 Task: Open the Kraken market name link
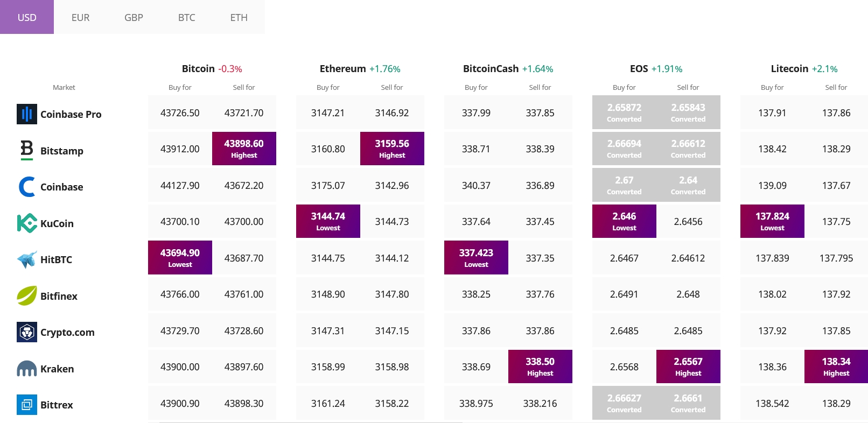(x=57, y=369)
